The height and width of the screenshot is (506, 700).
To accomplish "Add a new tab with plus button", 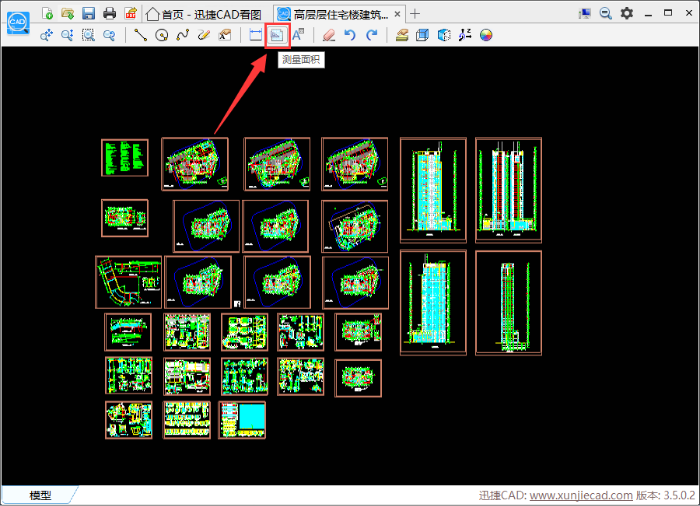I will pyautogui.click(x=416, y=14).
